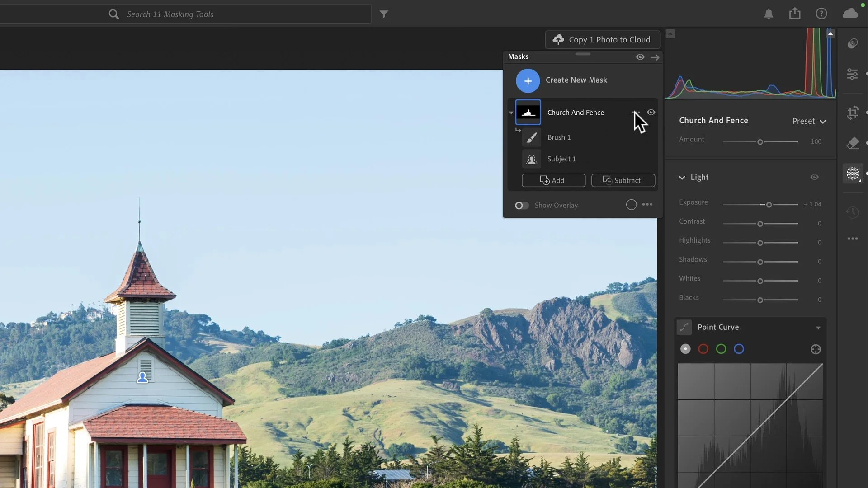Image resolution: width=868 pixels, height=488 pixels.
Task: Click the Subtract button
Action: pyautogui.click(x=623, y=181)
